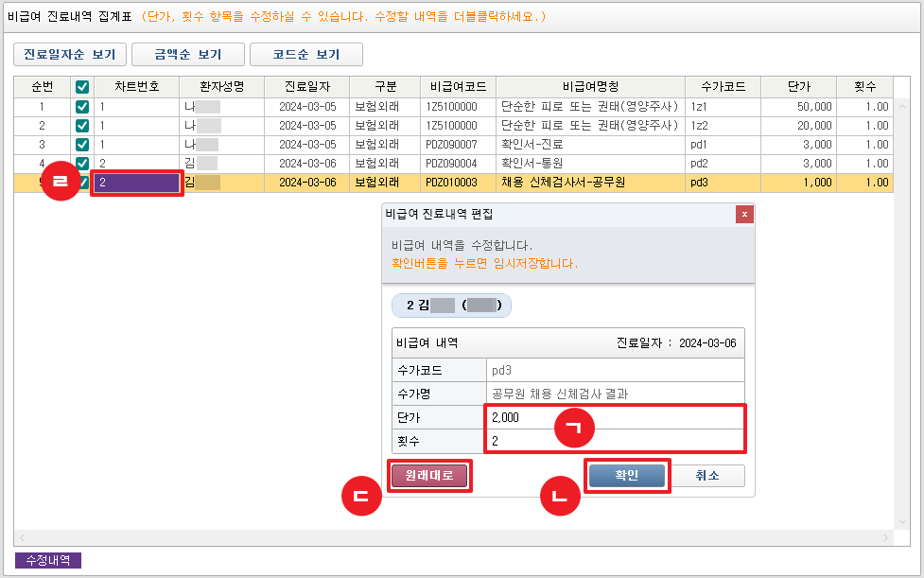The height and width of the screenshot is (578, 924).
Task: Toggle the checkbox in row 3
Action: point(82,145)
